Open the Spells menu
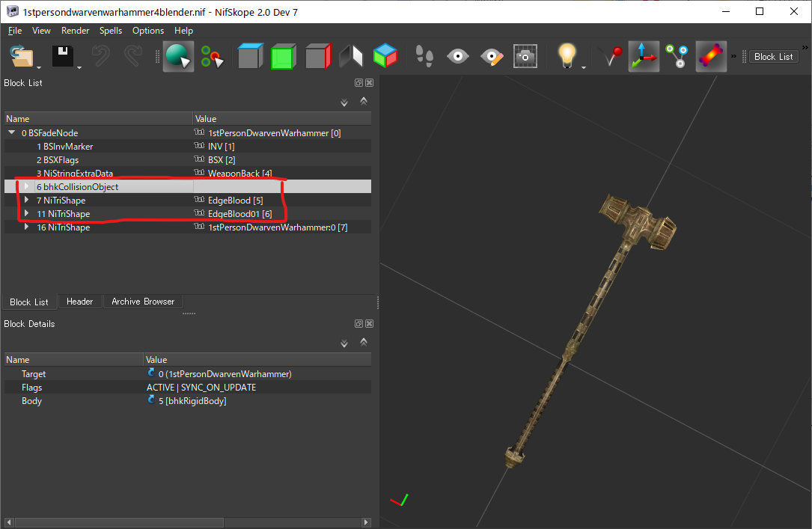 [x=110, y=31]
